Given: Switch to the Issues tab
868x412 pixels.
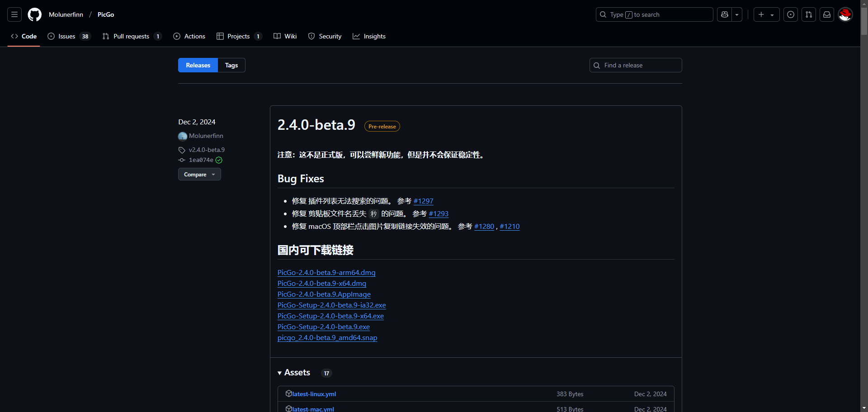Looking at the screenshot, I should [69, 36].
